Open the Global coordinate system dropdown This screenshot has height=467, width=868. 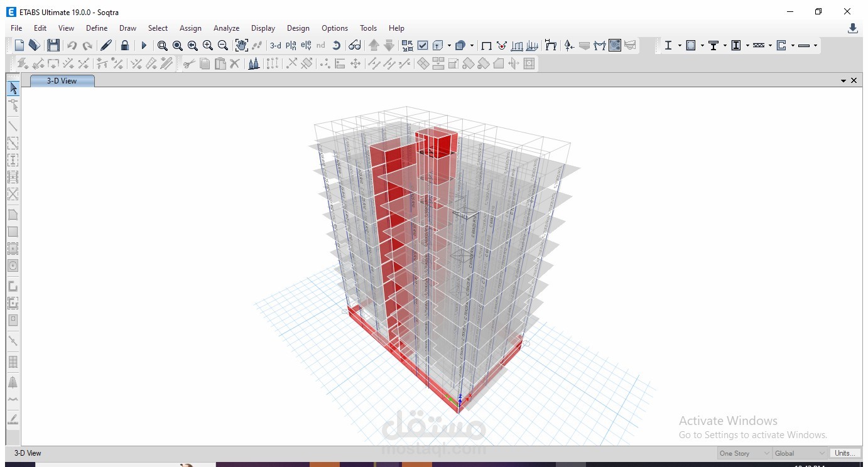pyautogui.click(x=800, y=453)
